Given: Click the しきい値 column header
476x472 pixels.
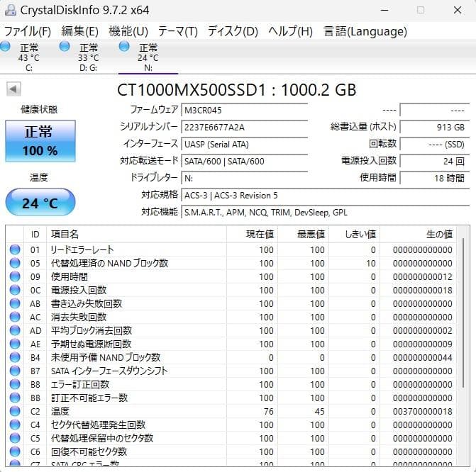Looking at the screenshot, I should tap(354, 234).
